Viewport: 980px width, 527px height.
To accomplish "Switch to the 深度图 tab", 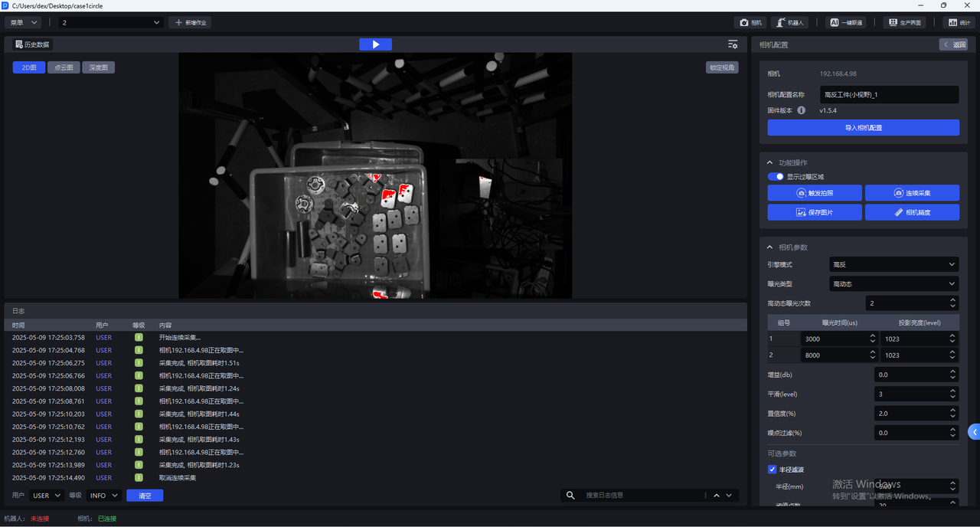I will (x=98, y=67).
